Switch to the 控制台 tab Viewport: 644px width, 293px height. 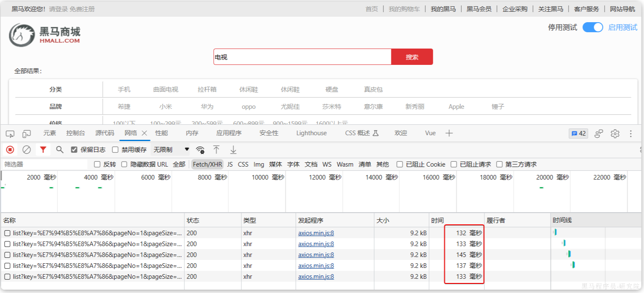75,133
